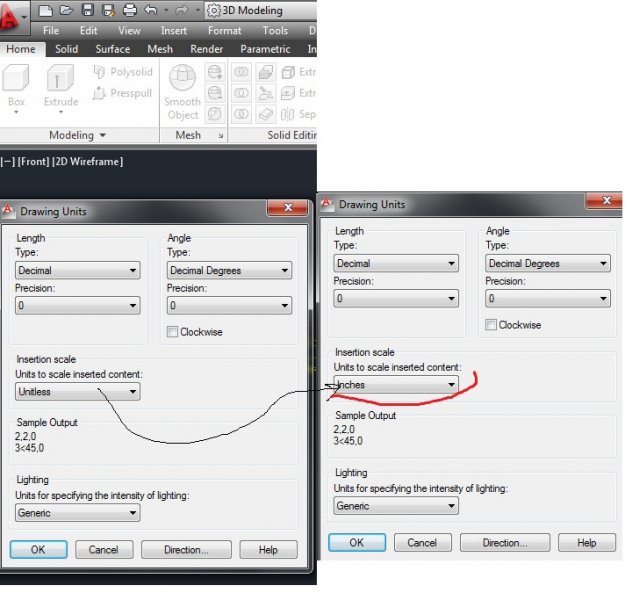Open the View menu
Screen dimensions: 625x600
coord(130,31)
